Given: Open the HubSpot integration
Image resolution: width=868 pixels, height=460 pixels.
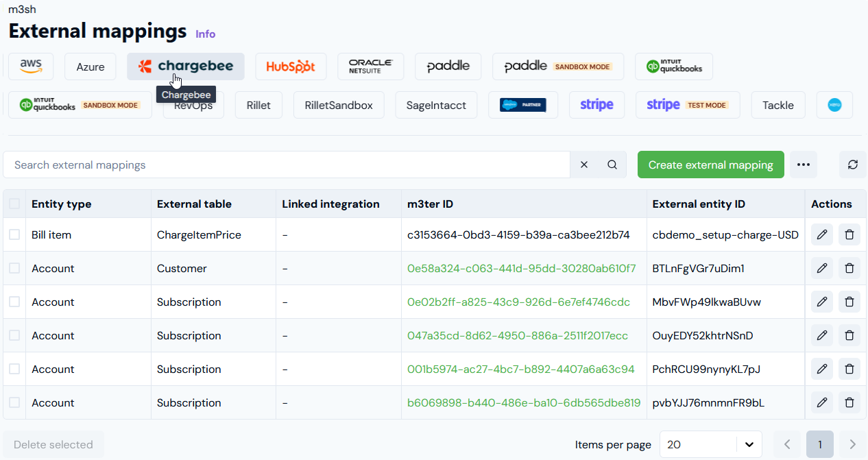Looking at the screenshot, I should tap(291, 66).
